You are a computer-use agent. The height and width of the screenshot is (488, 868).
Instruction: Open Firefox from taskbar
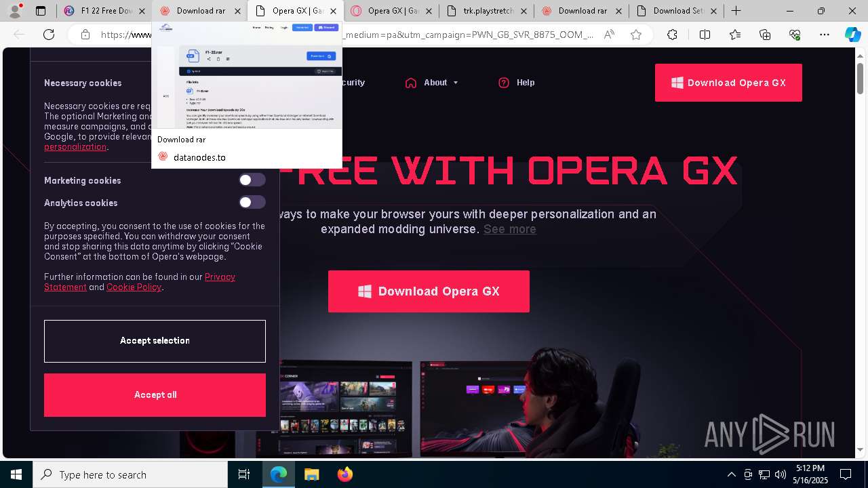click(344, 474)
